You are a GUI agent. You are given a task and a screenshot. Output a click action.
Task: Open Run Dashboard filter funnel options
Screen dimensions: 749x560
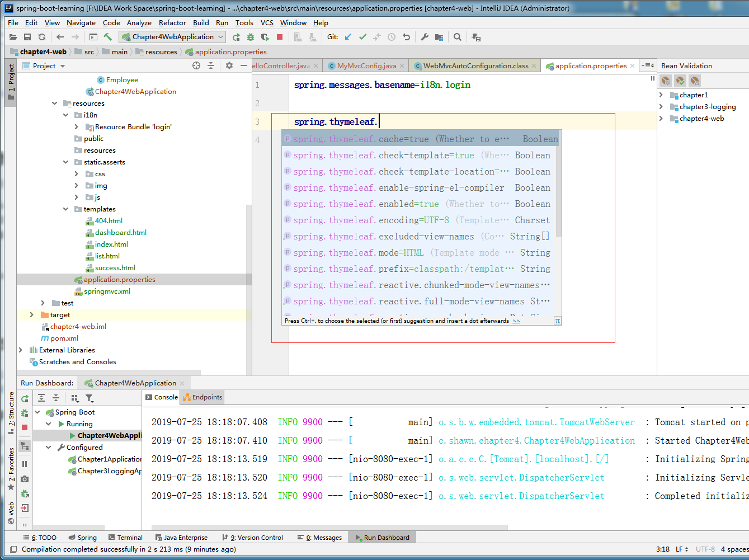click(89, 398)
